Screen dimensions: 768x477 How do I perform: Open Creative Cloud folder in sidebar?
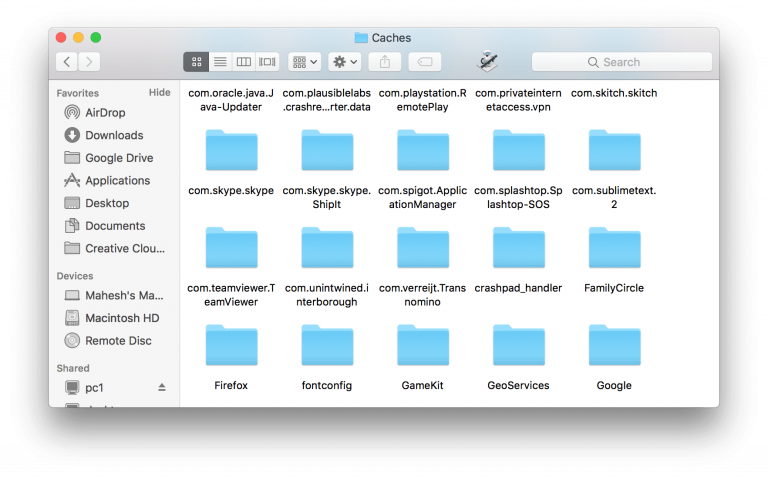pyautogui.click(x=116, y=248)
